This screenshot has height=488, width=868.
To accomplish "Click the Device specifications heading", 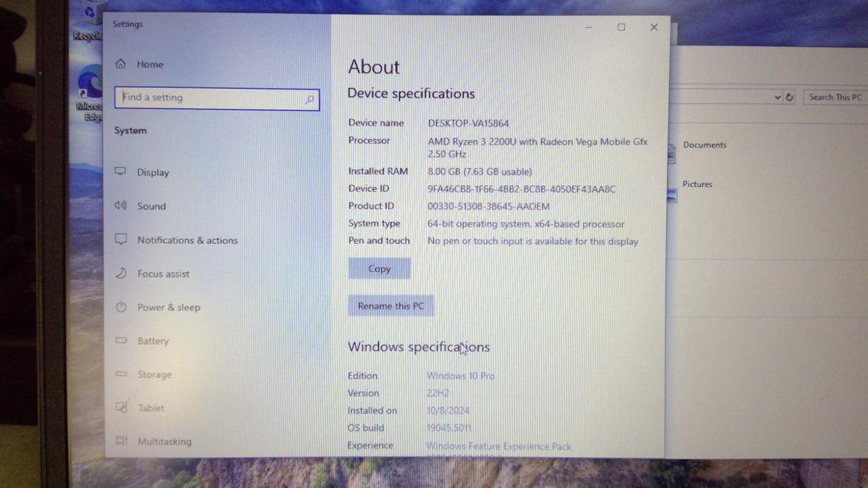I will click(411, 93).
